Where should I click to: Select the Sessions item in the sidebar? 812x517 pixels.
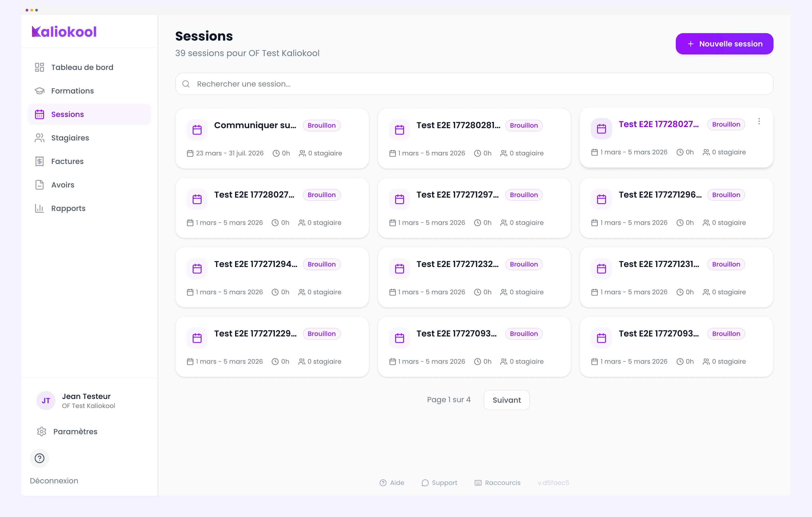point(67,114)
